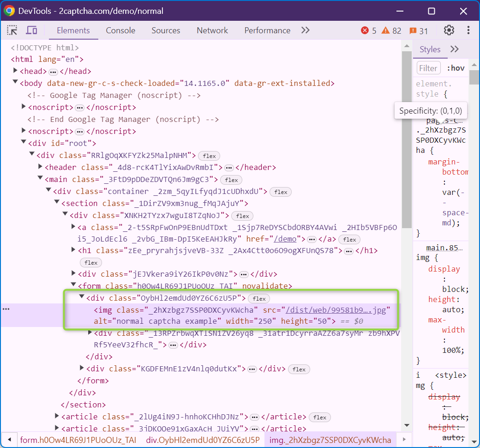Click the orange issues counter icon
This screenshot has height=448, width=480.
coord(413,31)
